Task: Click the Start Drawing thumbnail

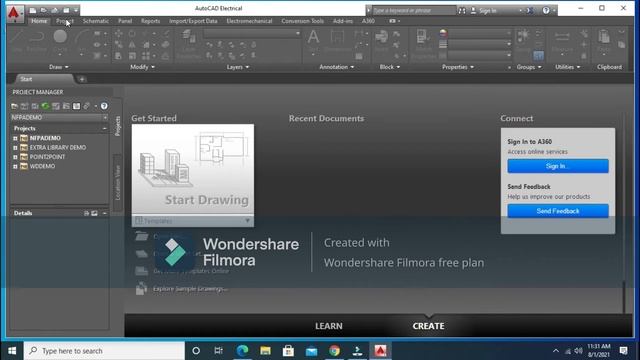Action: point(193,169)
